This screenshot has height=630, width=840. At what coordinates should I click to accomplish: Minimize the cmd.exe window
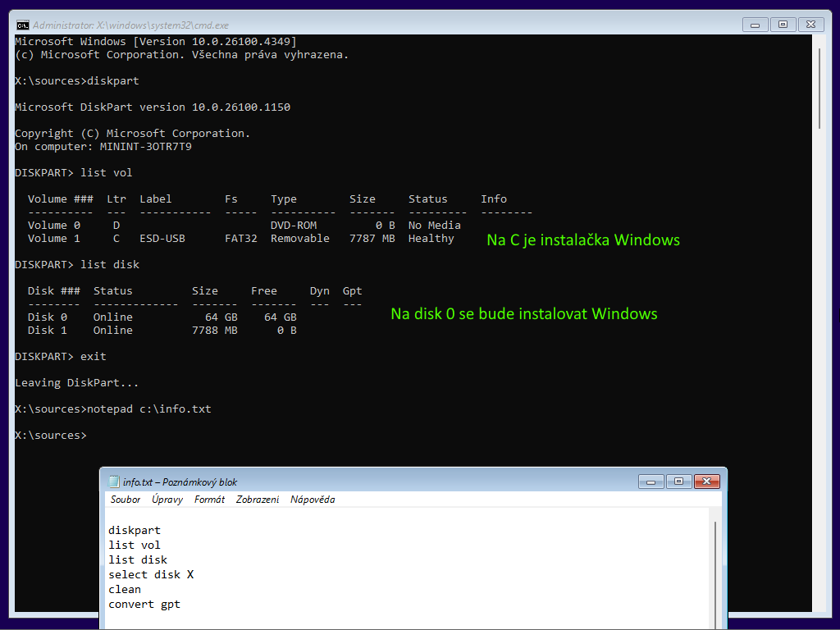pos(756,25)
